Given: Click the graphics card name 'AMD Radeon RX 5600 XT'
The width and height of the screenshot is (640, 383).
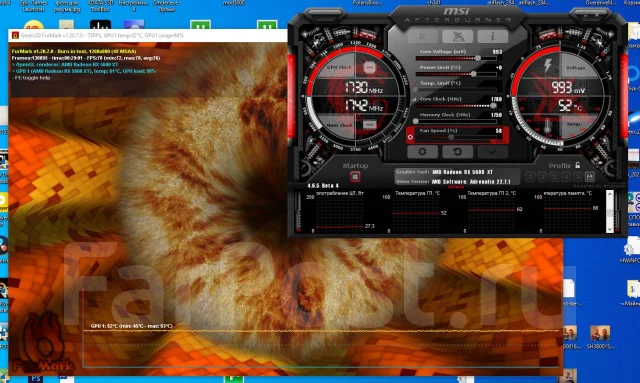Looking at the screenshot, I should [x=462, y=172].
